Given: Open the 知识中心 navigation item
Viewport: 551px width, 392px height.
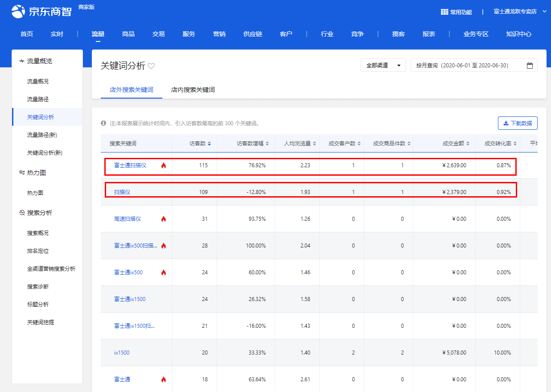Looking at the screenshot, I should [519, 34].
